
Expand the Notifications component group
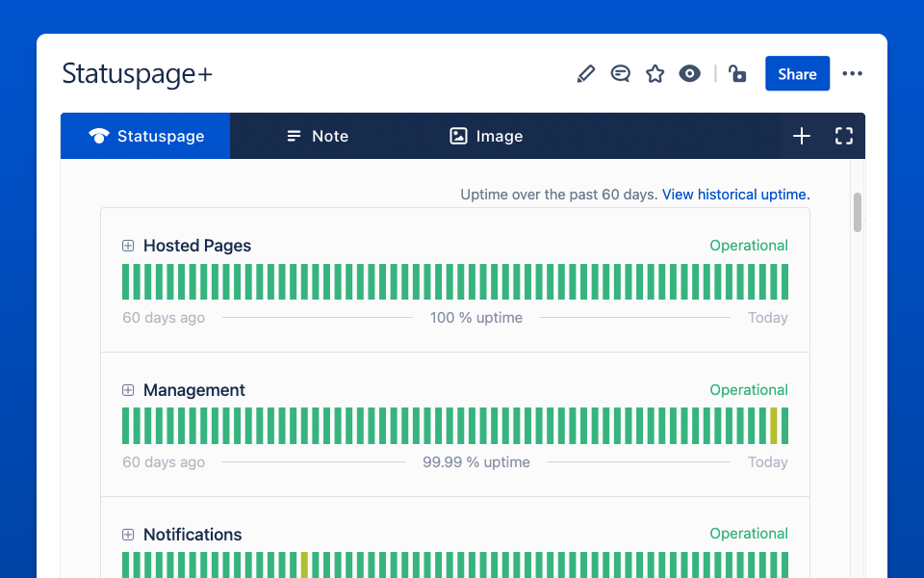[128, 535]
